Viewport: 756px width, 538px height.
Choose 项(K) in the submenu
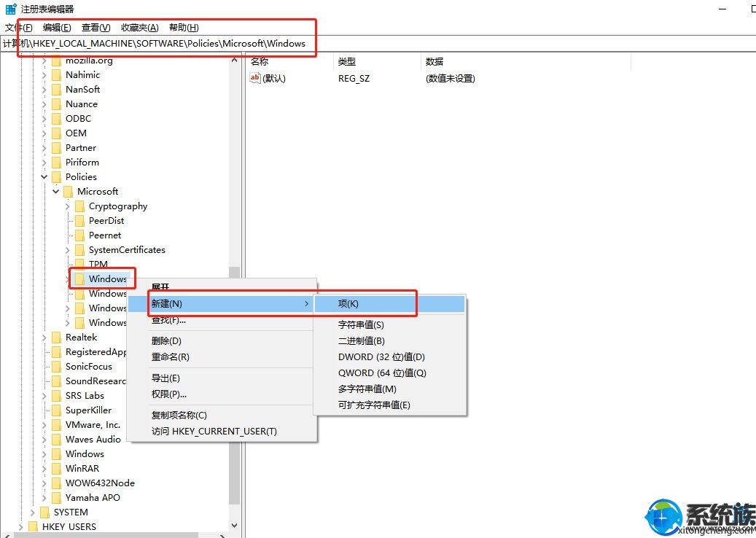(389, 304)
